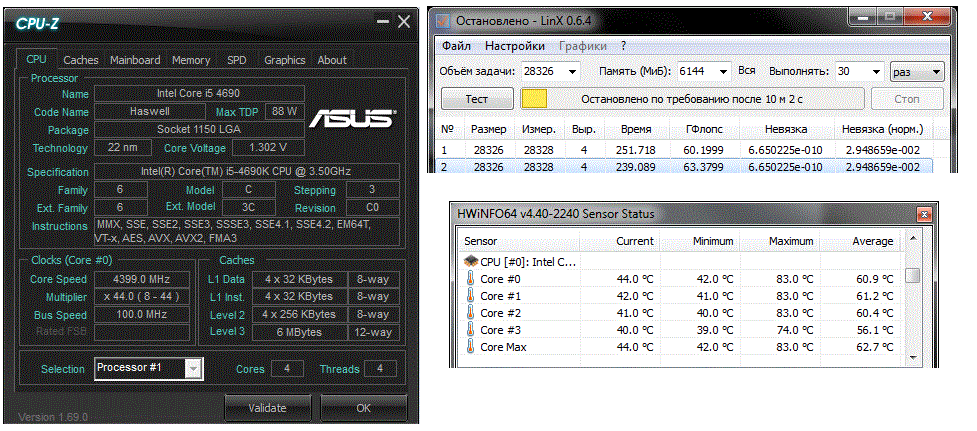Image resolution: width=977 pixels, height=431 pixels.
Task: Close the CPU-Z window
Action: coord(404,22)
